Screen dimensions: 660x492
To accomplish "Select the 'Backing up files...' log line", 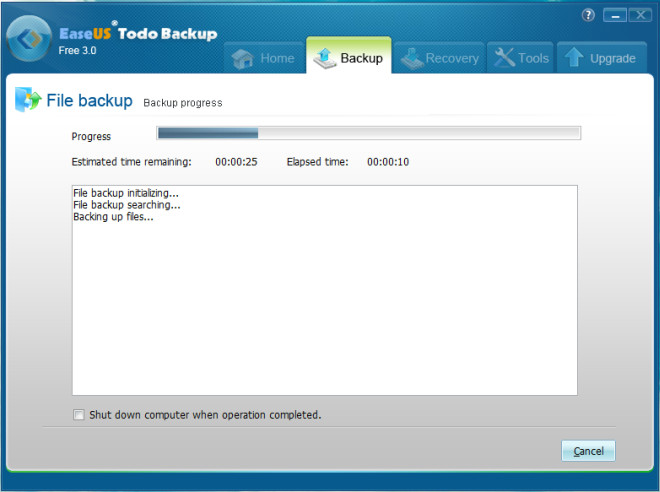I will click(113, 217).
